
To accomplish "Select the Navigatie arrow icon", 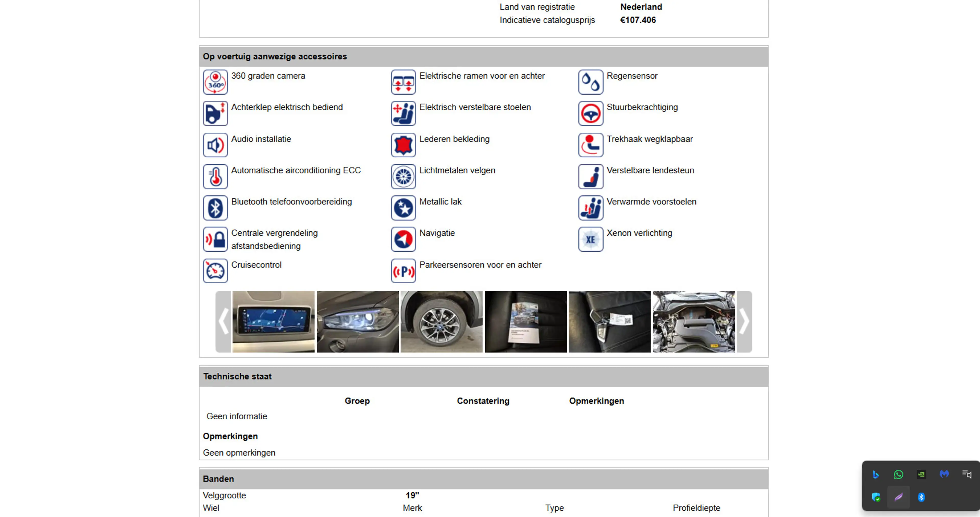I will pyautogui.click(x=403, y=239).
